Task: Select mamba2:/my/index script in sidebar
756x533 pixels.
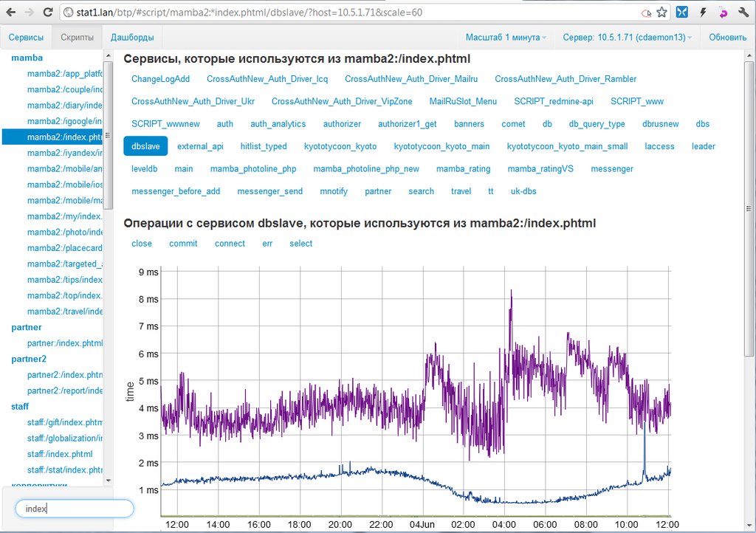Action: click(x=65, y=216)
